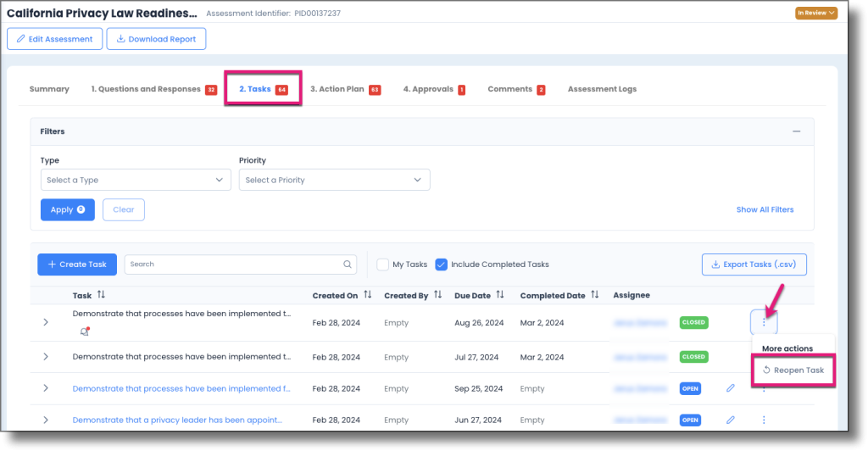
Task: Open the Select a Priority dropdown
Action: (334, 180)
